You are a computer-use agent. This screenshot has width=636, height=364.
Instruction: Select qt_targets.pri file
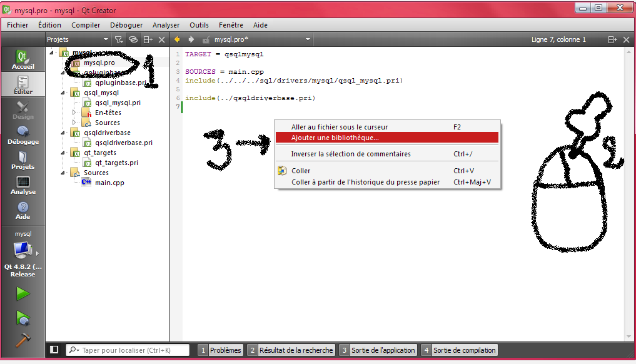116,163
